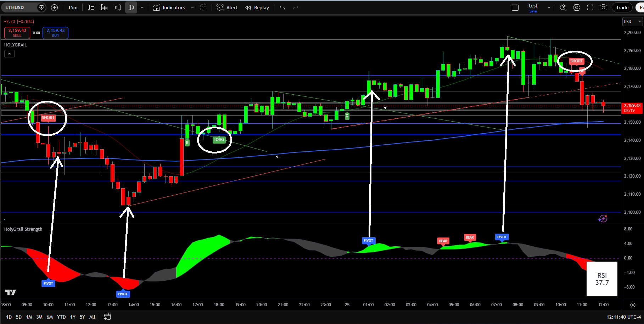The image size is (644, 324).
Task: Take a chart snapshot with the camera icon
Action: click(603, 7)
